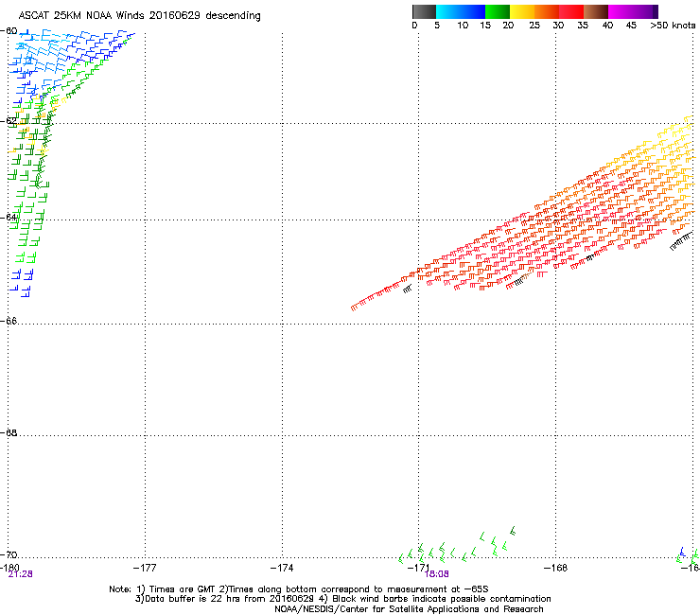700x615 pixels.
Task: Select the magenta-purple 40-50 knot color segment
Action: click(633, 11)
